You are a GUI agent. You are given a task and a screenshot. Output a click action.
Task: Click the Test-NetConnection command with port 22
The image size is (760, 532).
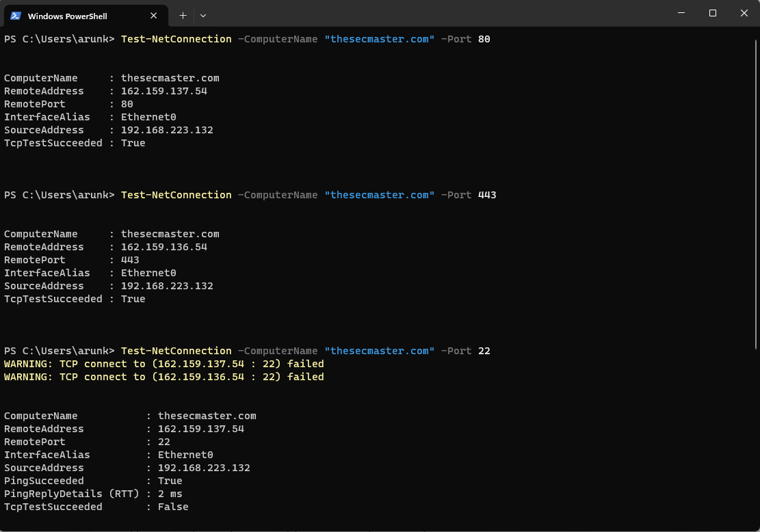305,351
